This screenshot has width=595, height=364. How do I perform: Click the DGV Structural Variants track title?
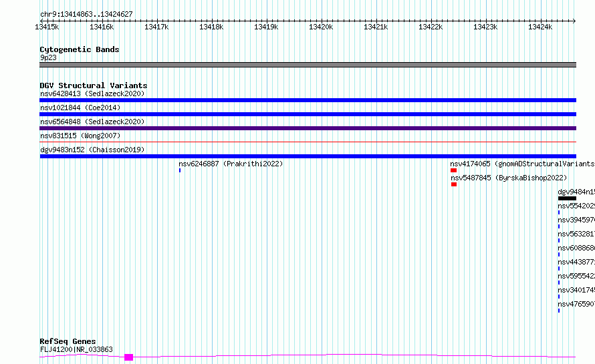(94, 85)
